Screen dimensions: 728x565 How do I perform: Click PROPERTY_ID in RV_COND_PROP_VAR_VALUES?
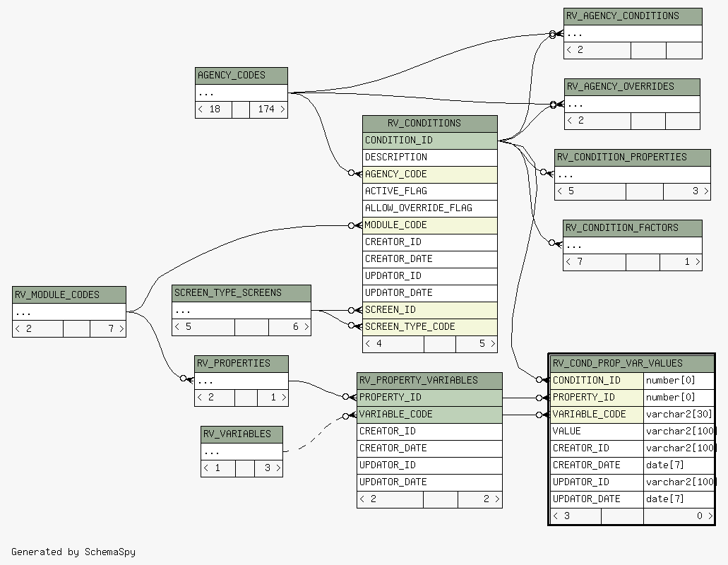(597, 398)
